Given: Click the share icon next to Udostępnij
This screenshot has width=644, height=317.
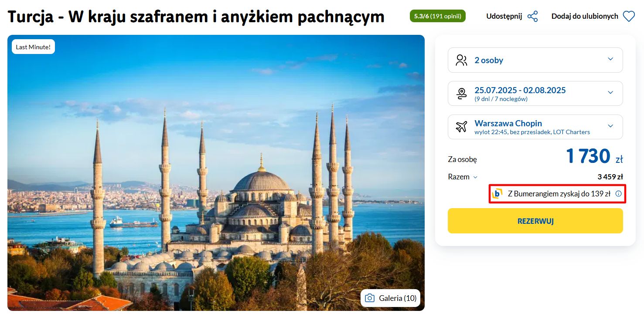Looking at the screenshot, I should pyautogui.click(x=532, y=17).
